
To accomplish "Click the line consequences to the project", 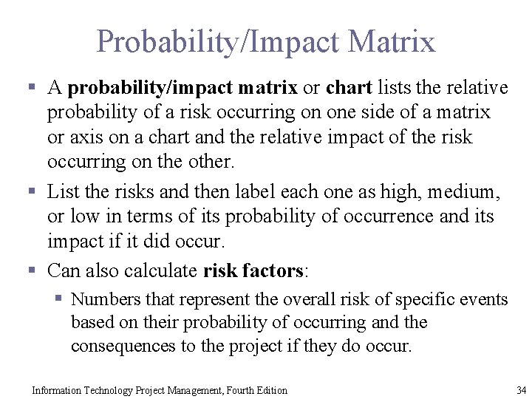I will pos(241,346).
